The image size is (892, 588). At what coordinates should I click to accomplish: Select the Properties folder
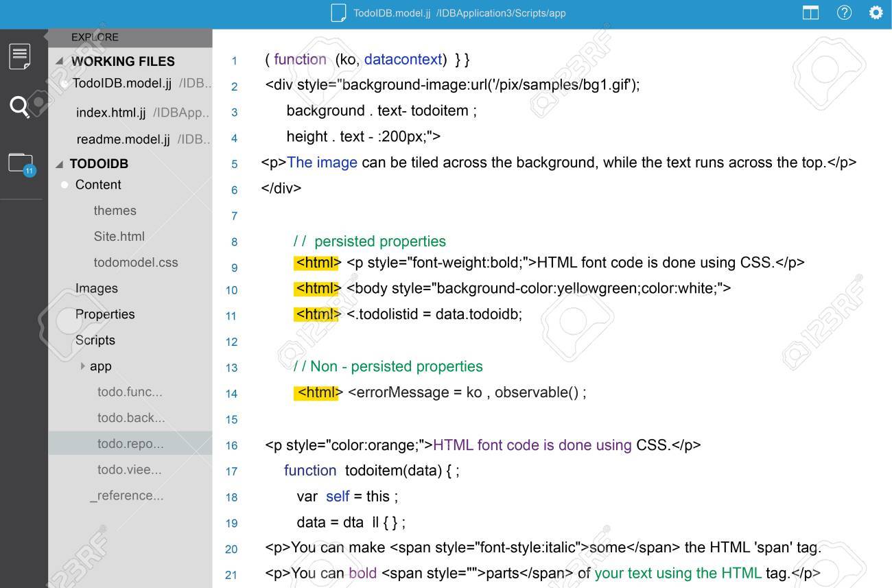pos(104,314)
